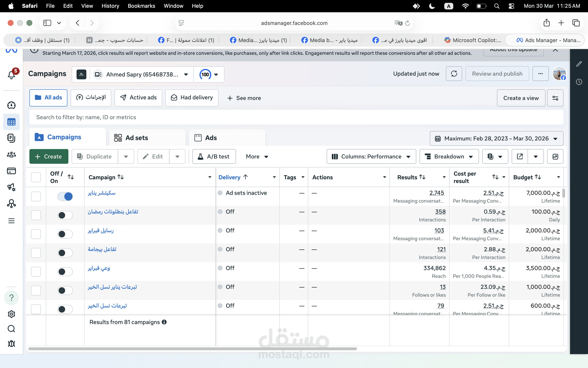Viewport: 588px width, 368px height.
Task: Click See more views link
Action: [x=244, y=98]
